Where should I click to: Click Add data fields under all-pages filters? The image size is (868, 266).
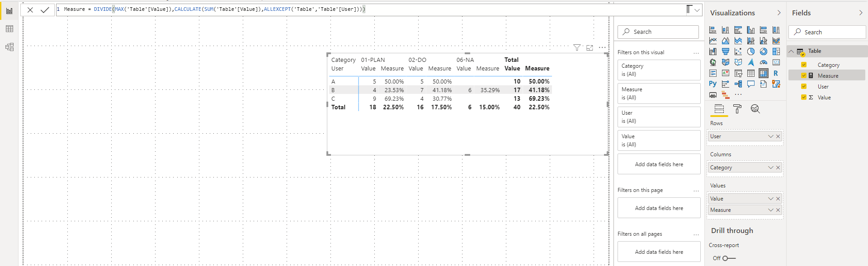click(x=659, y=252)
